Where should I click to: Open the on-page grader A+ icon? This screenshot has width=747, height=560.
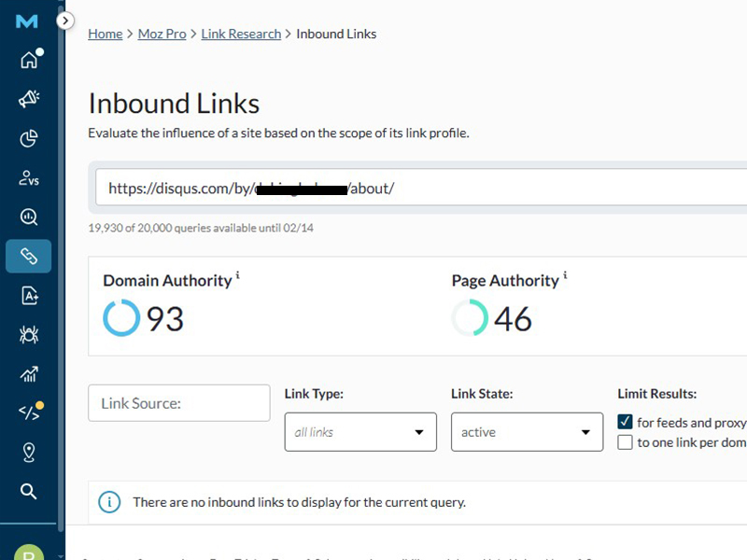coord(30,296)
